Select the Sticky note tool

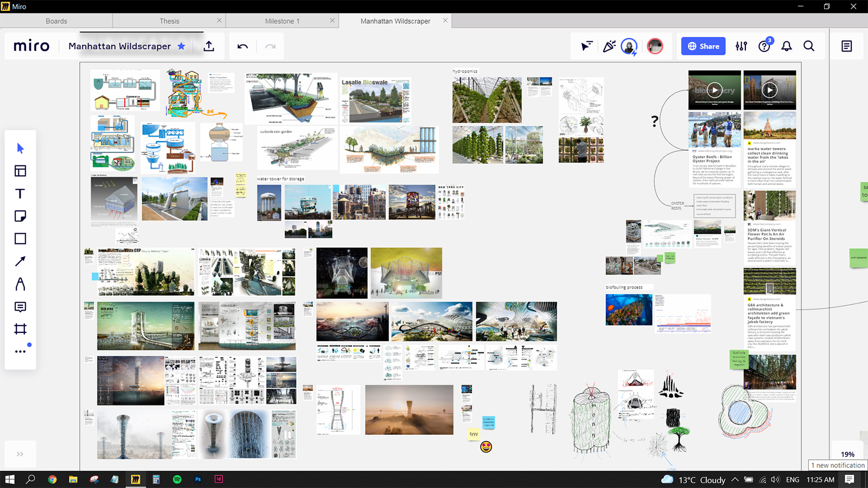pos(20,216)
